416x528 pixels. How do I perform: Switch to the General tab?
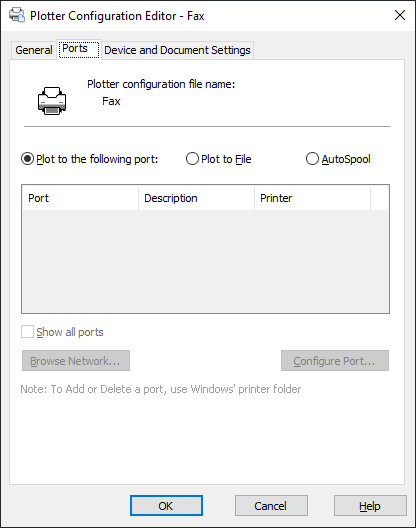34,50
